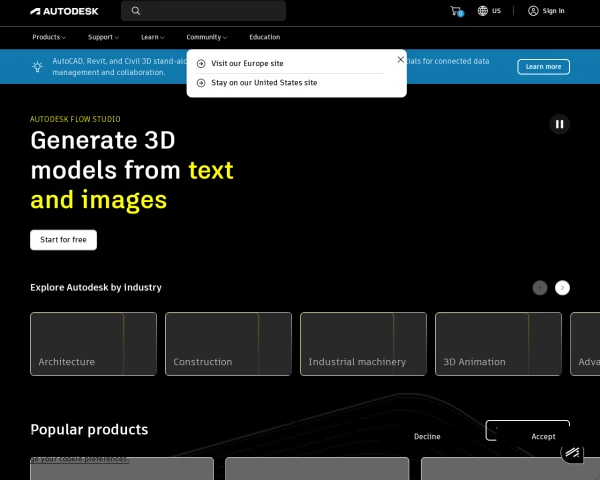
Task: Click the Start for free button
Action: (x=64, y=240)
